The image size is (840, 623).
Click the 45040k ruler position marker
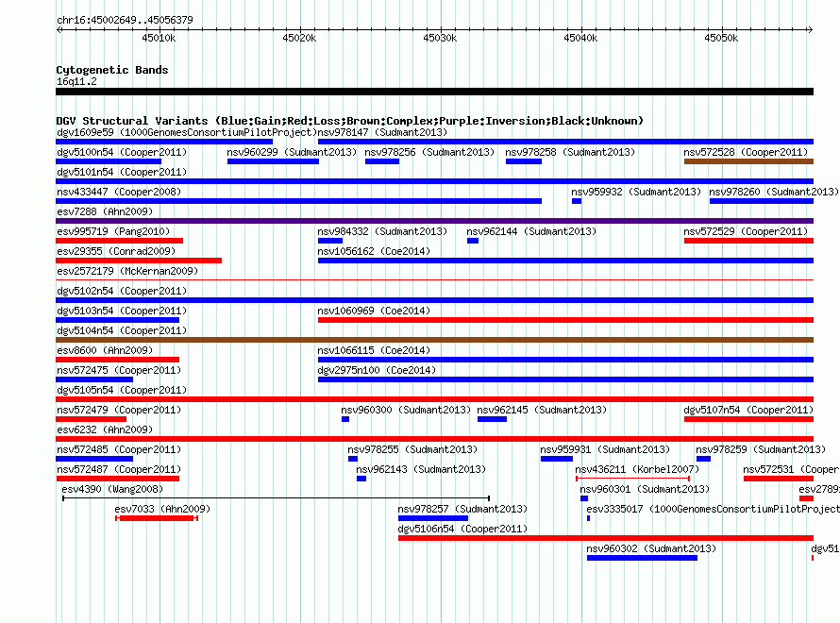click(580, 38)
